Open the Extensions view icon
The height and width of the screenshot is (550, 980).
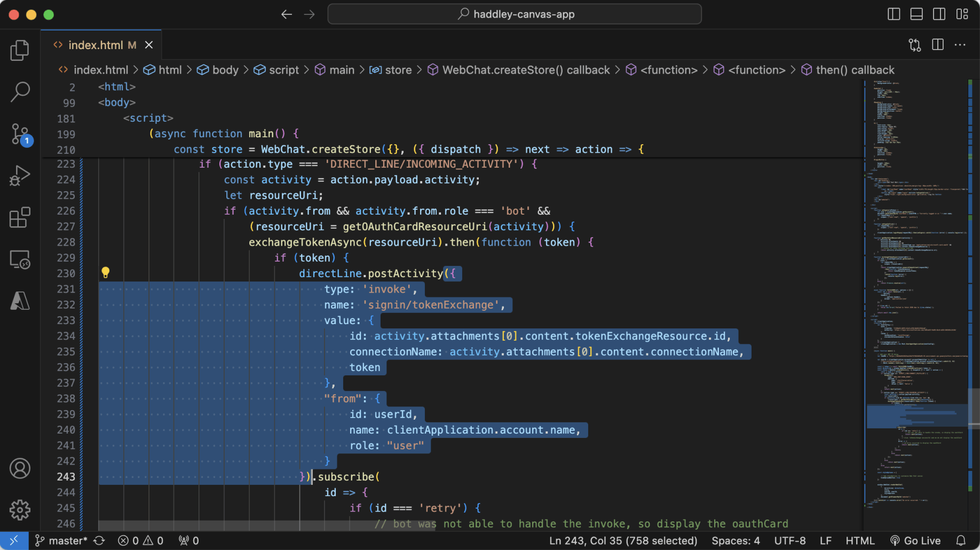pyautogui.click(x=20, y=217)
